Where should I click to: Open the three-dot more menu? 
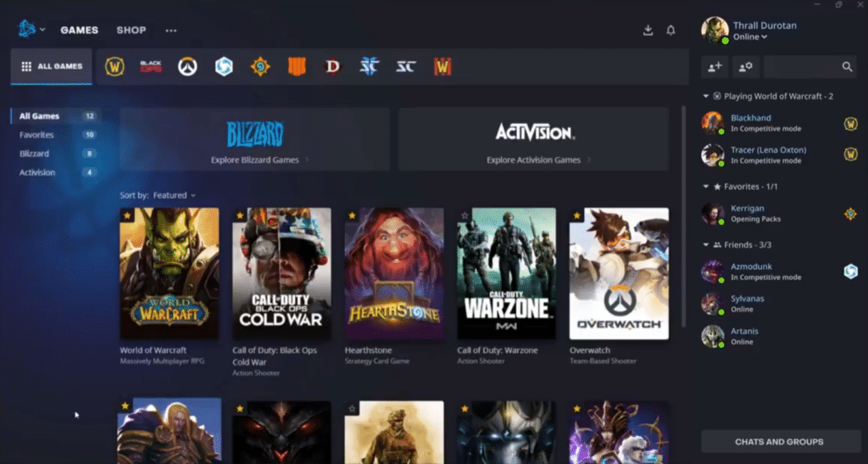(171, 31)
